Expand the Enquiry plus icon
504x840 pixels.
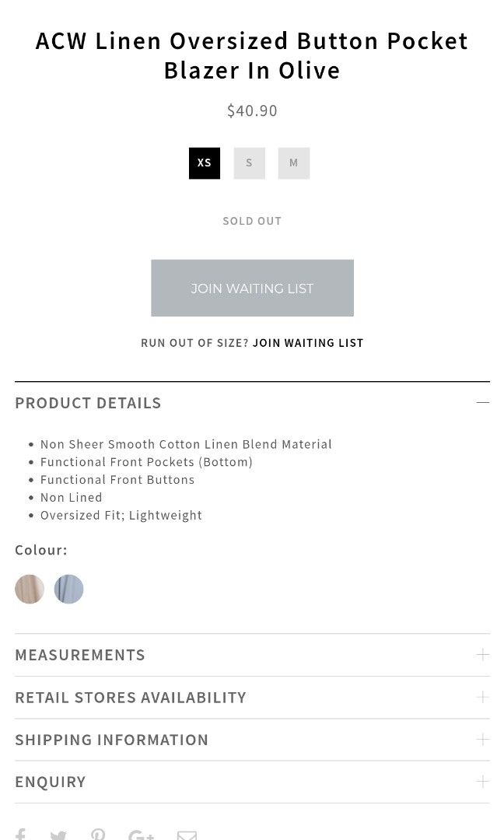coord(483,781)
